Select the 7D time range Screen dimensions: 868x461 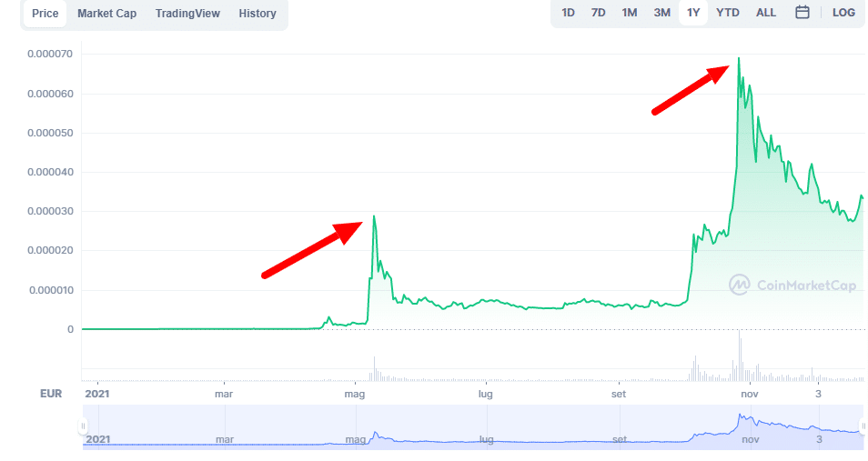599,13
